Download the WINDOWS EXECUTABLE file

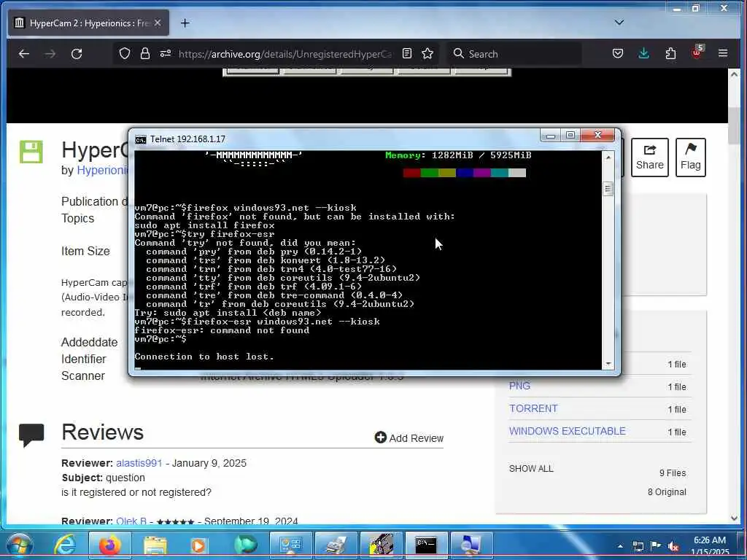tap(567, 431)
